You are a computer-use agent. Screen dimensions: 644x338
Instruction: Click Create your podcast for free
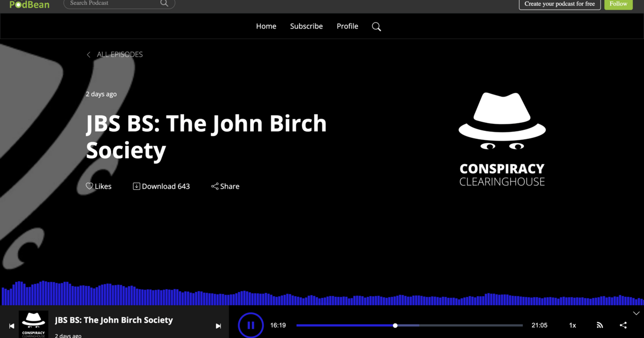559,4
